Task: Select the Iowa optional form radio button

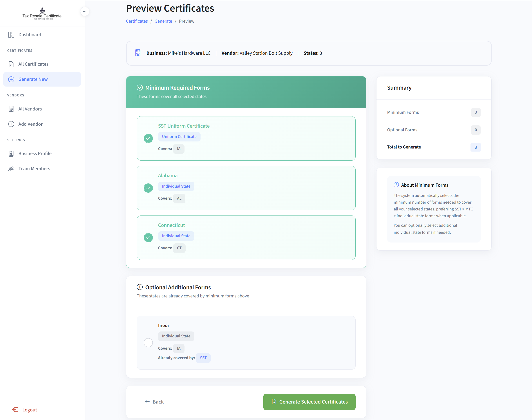Action: (x=148, y=342)
